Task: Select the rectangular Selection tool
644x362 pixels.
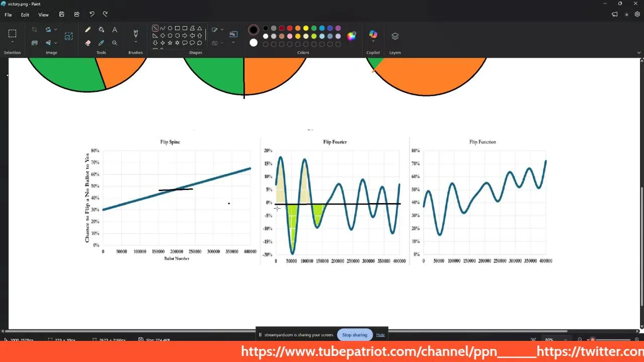Action: point(12,34)
